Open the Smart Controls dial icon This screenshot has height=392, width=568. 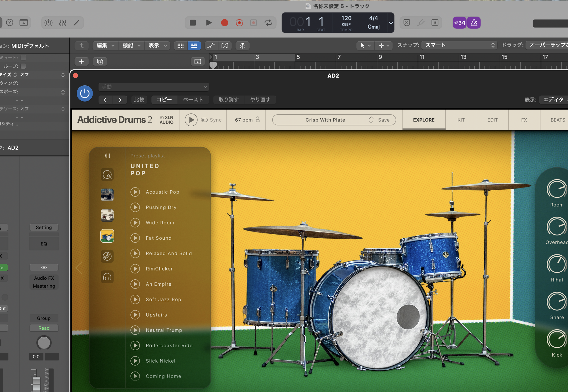point(49,23)
